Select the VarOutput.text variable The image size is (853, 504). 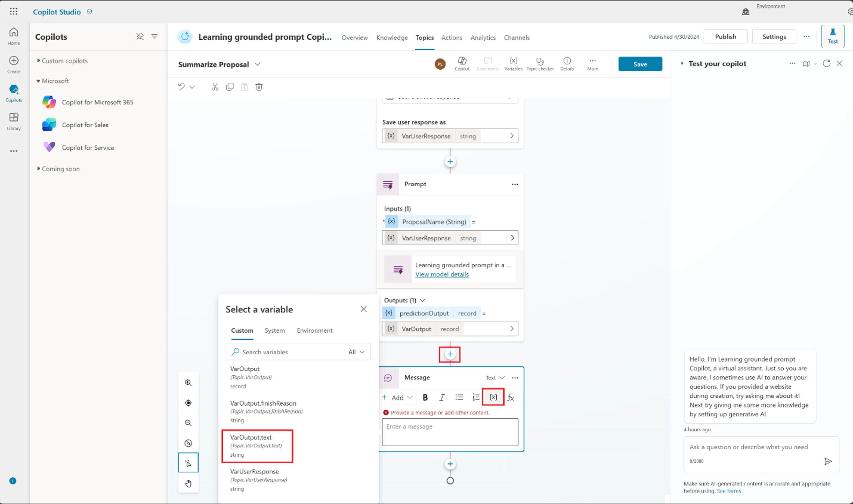257,446
